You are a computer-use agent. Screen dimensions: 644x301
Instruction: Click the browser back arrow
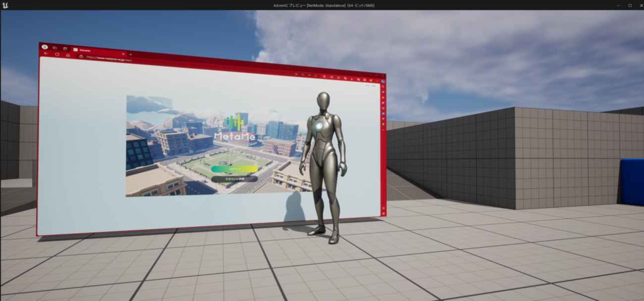[x=46, y=53]
